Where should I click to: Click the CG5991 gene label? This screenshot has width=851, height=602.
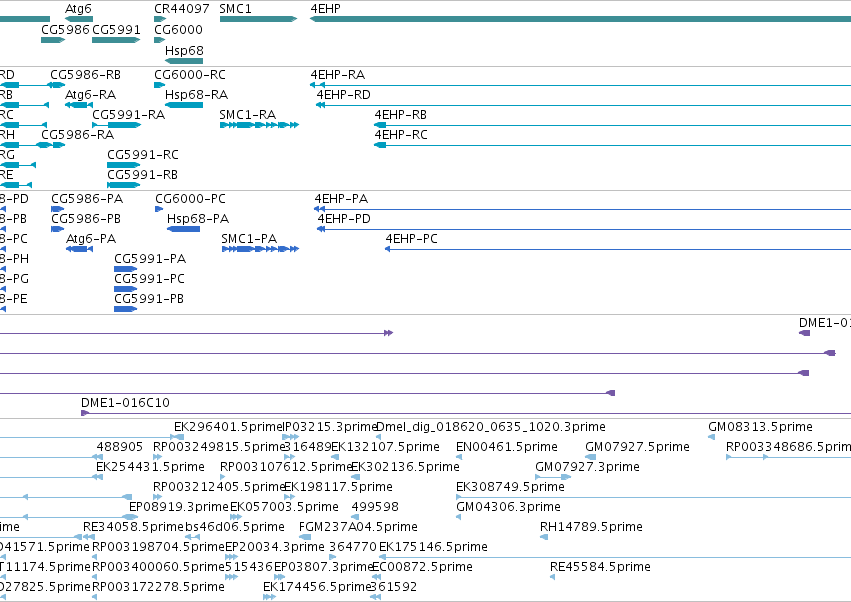116,29
